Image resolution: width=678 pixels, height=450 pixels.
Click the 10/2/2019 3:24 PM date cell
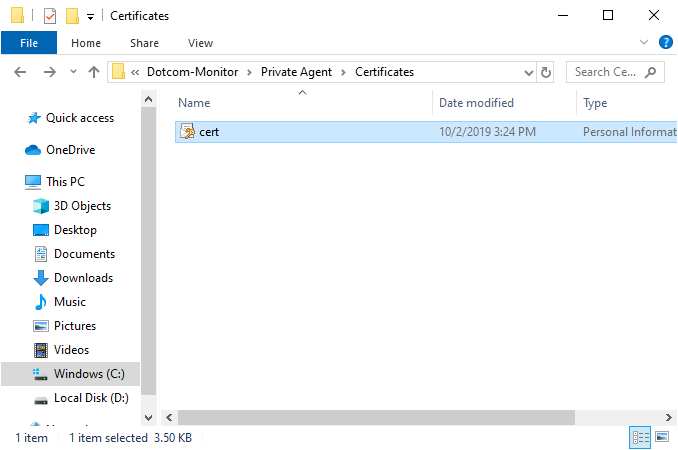pyautogui.click(x=487, y=132)
